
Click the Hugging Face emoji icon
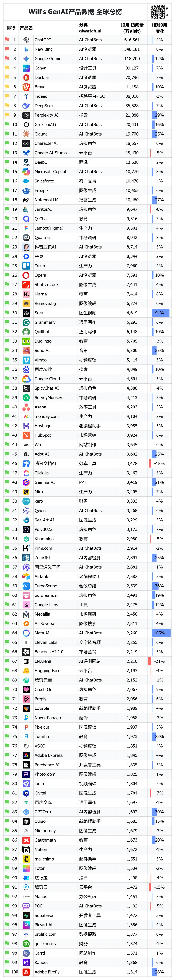pyautogui.click(x=26, y=671)
